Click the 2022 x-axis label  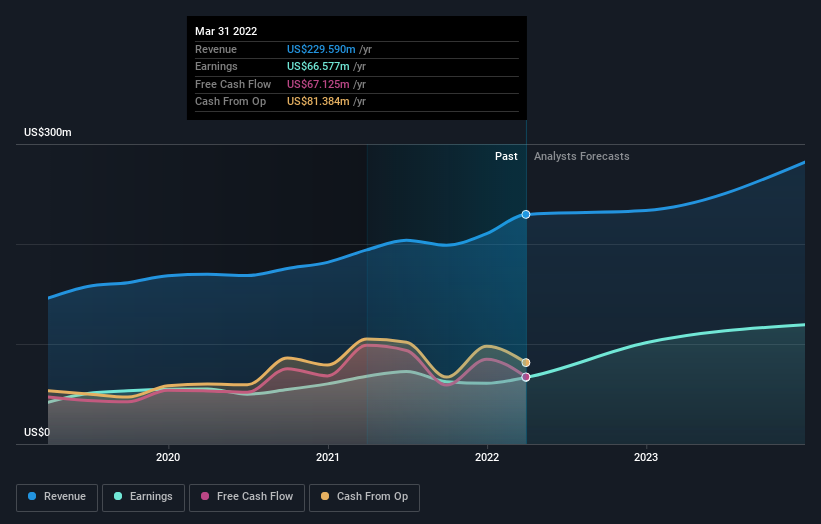pos(487,457)
